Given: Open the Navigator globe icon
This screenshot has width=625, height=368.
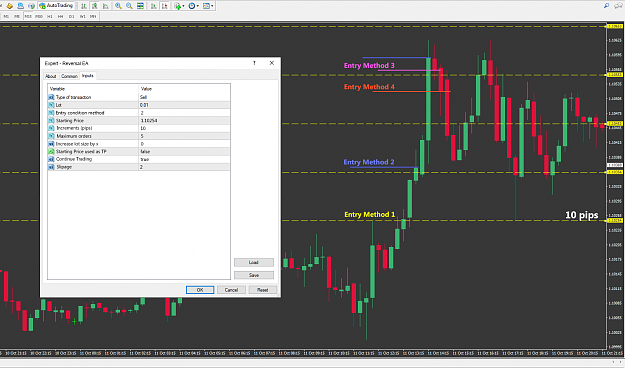Looking at the screenshot, I should coord(31,6).
